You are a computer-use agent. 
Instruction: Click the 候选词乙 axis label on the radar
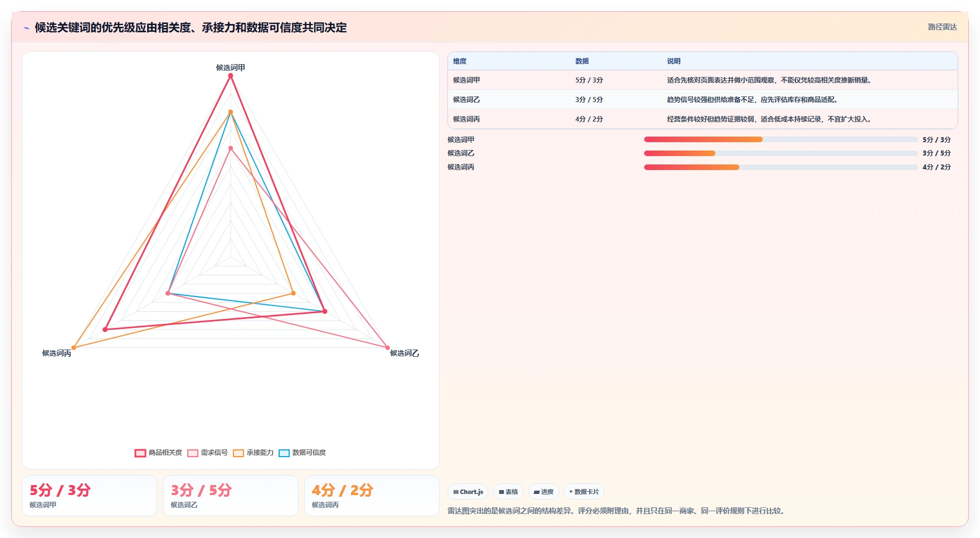pos(404,353)
